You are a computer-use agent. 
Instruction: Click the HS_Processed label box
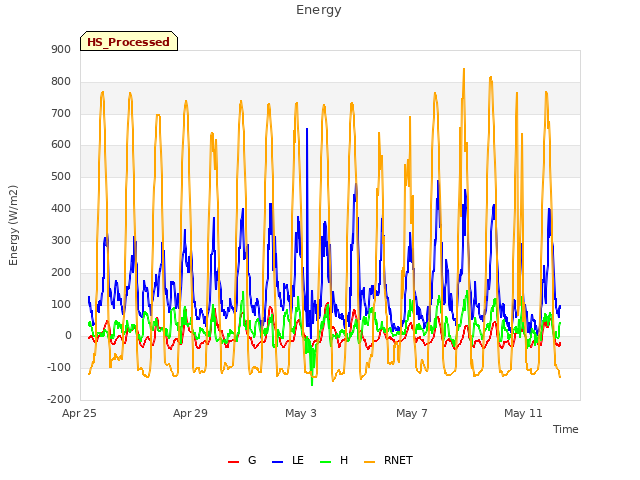coord(129,41)
